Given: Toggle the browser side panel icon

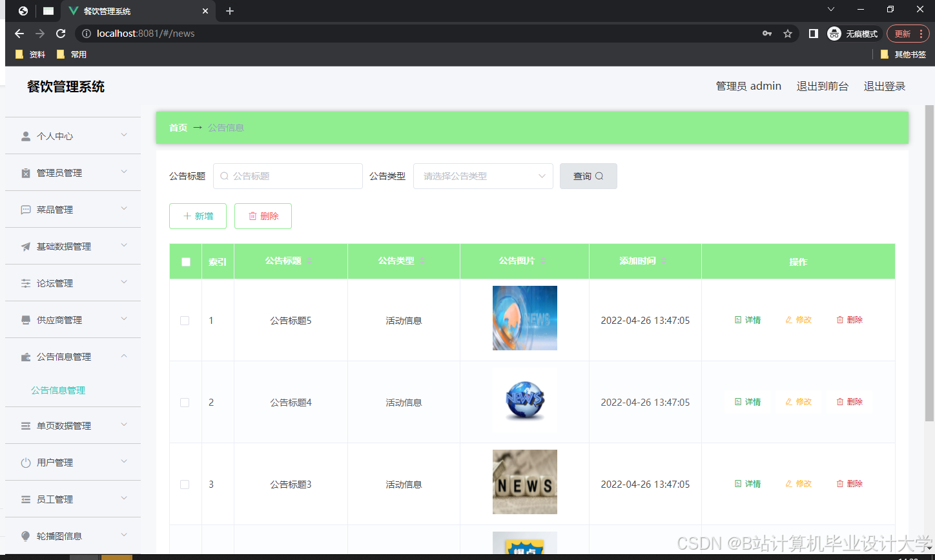Looking at the screenshot, I should (x=814, y=34).
